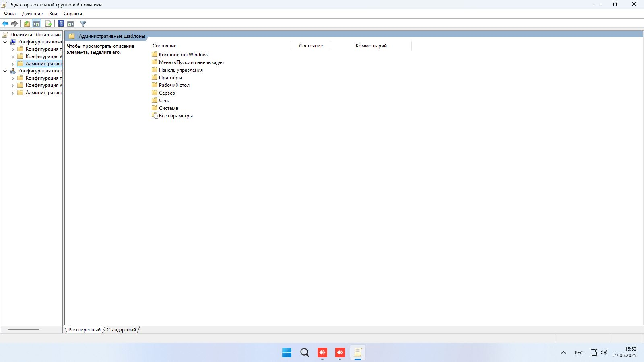This screenshot has height=362, width=644.
Task: Switch to the Расширенный tab
Action: 85,330
